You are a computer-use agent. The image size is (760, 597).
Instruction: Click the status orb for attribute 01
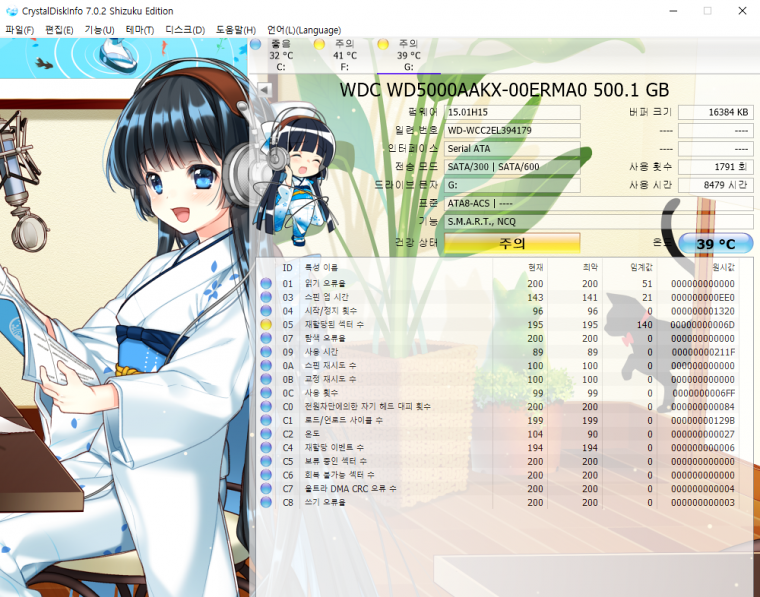coord(266,283)
